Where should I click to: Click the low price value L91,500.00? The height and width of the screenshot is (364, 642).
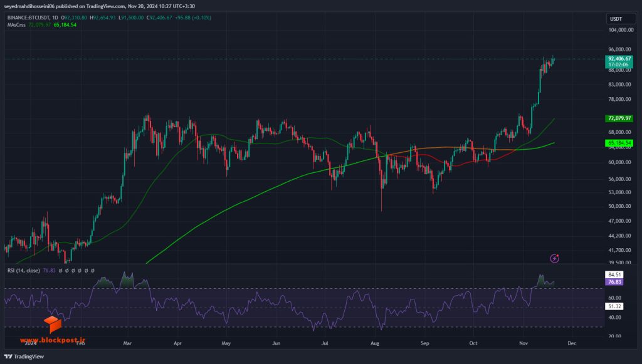131,18
